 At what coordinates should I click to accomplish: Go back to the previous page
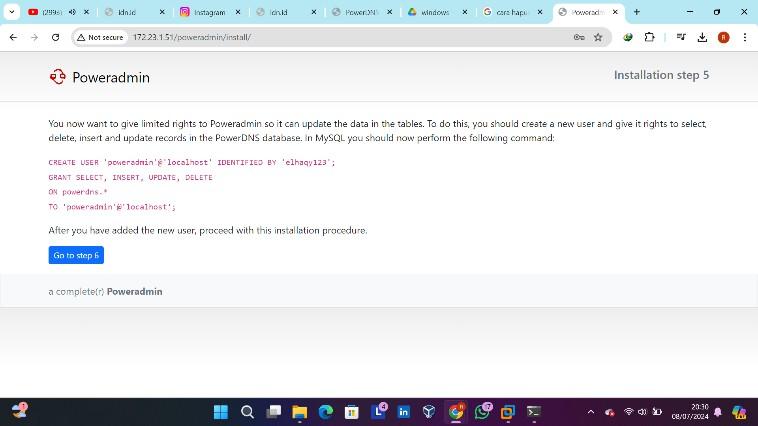pyautogui.click(x=13, y=37)
